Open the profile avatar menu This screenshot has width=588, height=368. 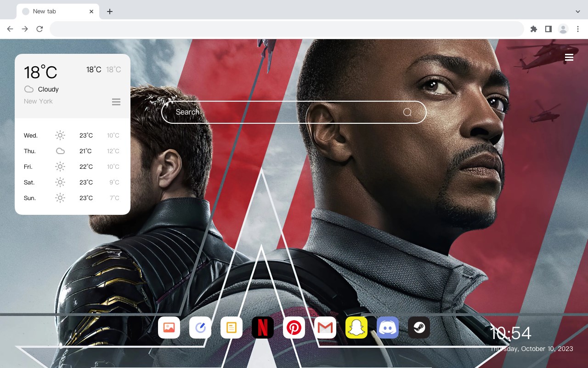pos(563,29)
